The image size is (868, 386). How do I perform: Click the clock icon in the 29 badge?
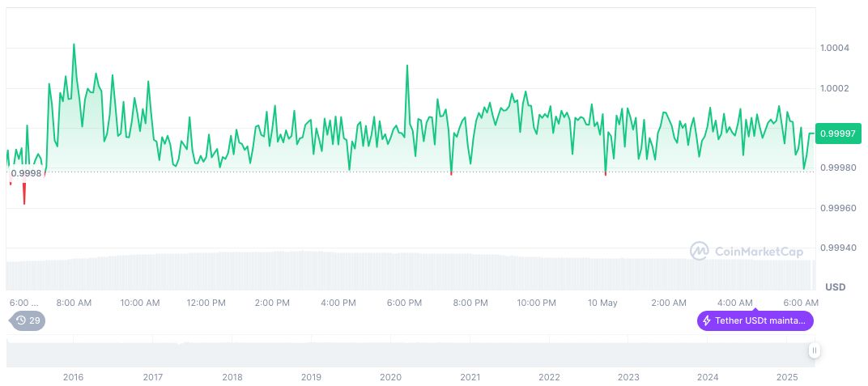[20, 320]
